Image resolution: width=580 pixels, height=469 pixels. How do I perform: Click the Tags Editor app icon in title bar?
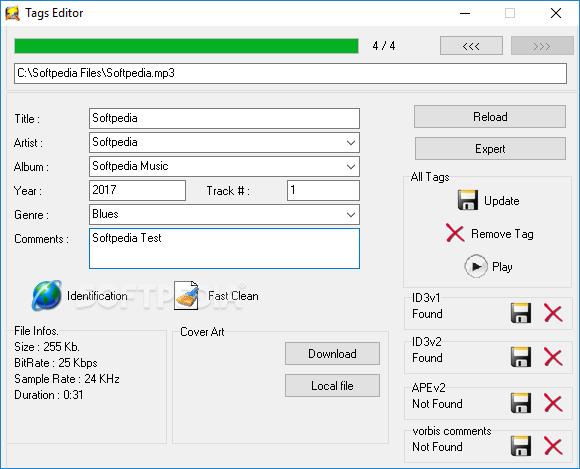pyautogui.click(x=12, y=13)
